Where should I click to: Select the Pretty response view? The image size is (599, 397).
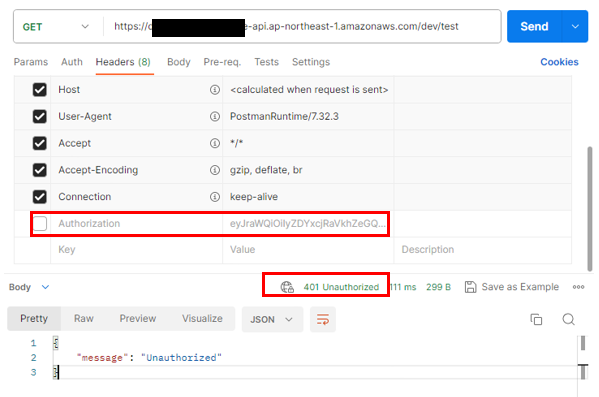coord(34,318)
